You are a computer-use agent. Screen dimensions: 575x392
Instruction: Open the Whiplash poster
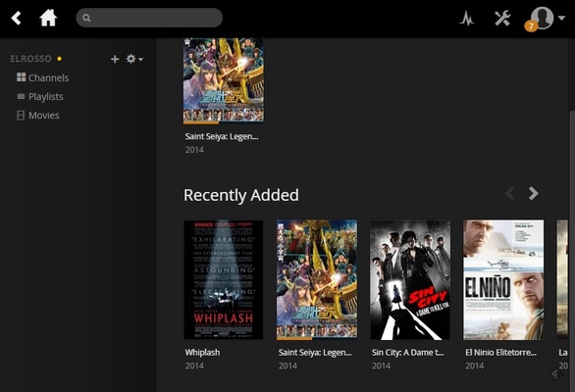[224, 280]
